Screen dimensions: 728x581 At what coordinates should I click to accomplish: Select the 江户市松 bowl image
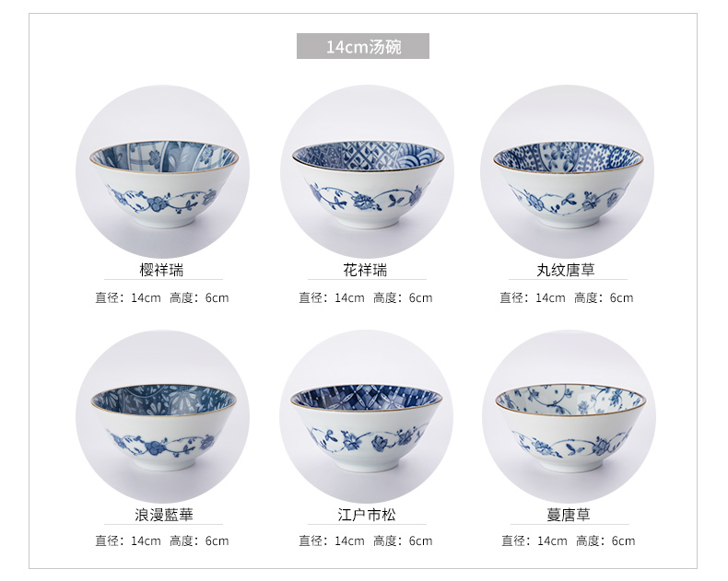pos(367,416)
